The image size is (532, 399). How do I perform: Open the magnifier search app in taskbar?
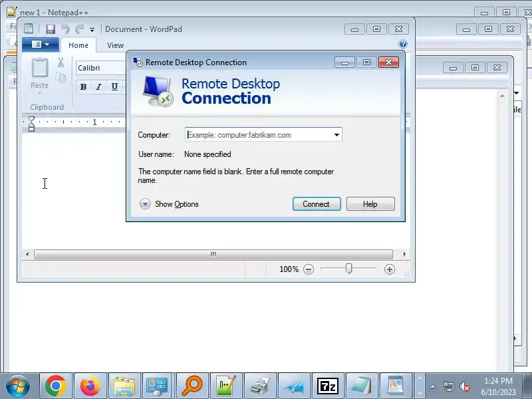[192, 386]
